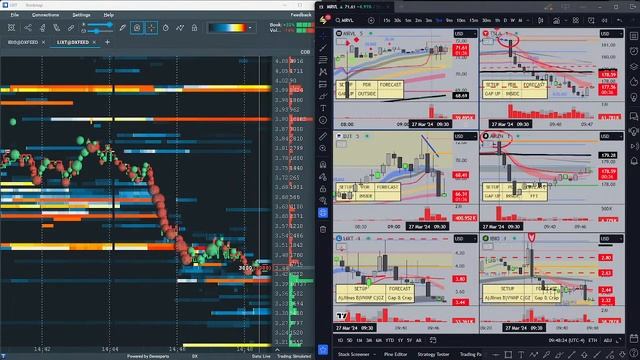Click the clock time 09:48:24 (UTC-4)
The image size is (640, 360).
pyautogui.click(x=567, y=340)
